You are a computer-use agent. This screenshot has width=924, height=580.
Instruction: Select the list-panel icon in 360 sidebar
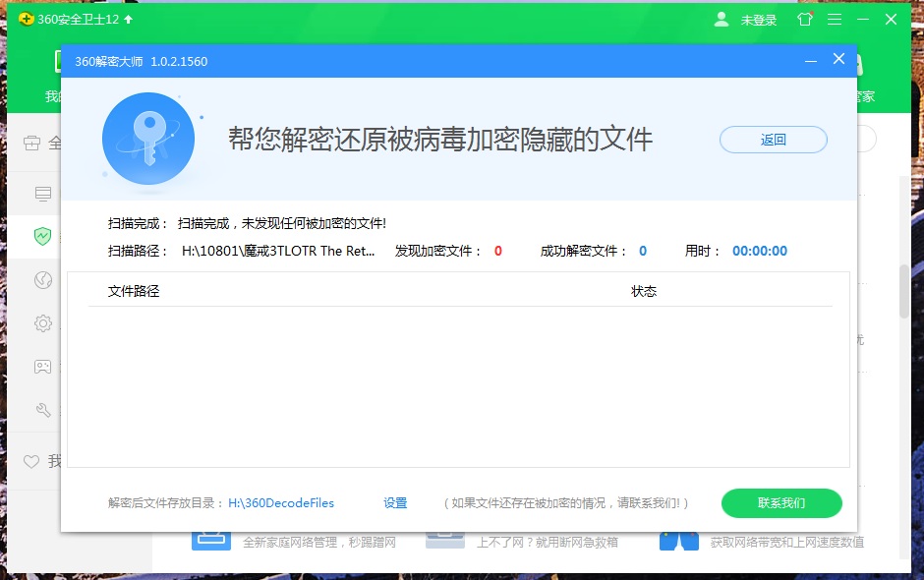pos(43,194)
